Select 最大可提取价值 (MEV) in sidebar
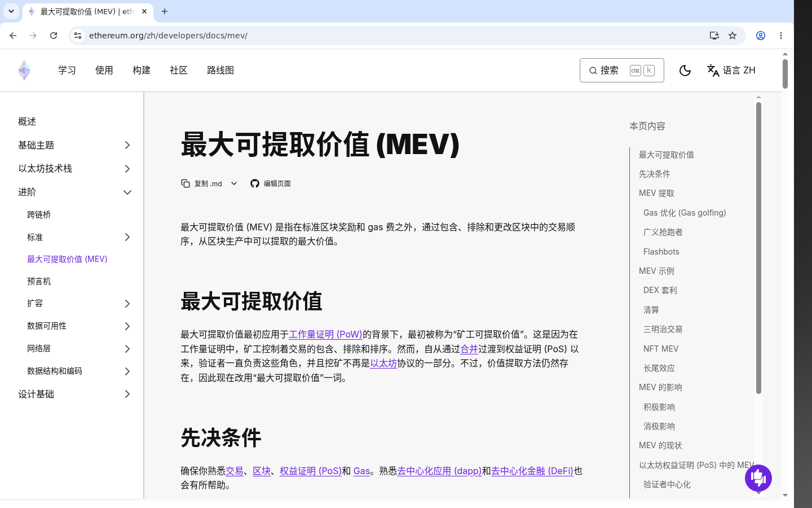 pyautogui.click(x=67, y=260)
